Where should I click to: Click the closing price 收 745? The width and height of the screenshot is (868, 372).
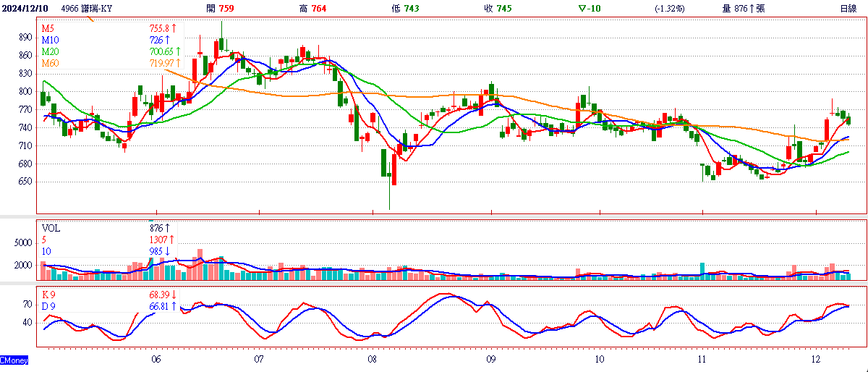(499, 9)
